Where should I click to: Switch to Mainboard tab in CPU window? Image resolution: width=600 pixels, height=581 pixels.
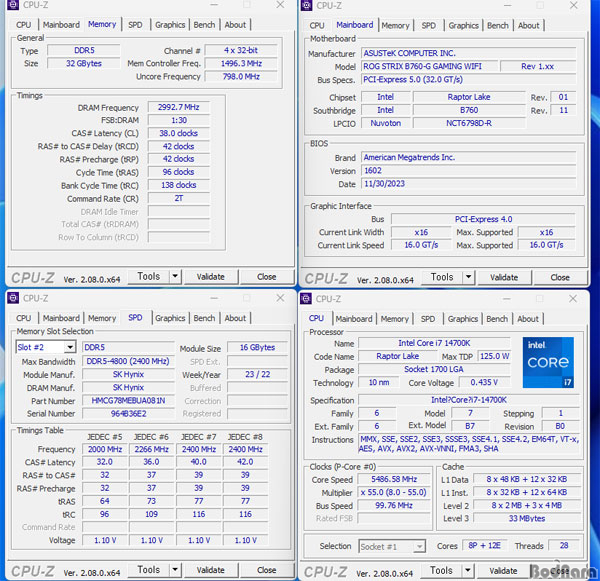(354, 319)
